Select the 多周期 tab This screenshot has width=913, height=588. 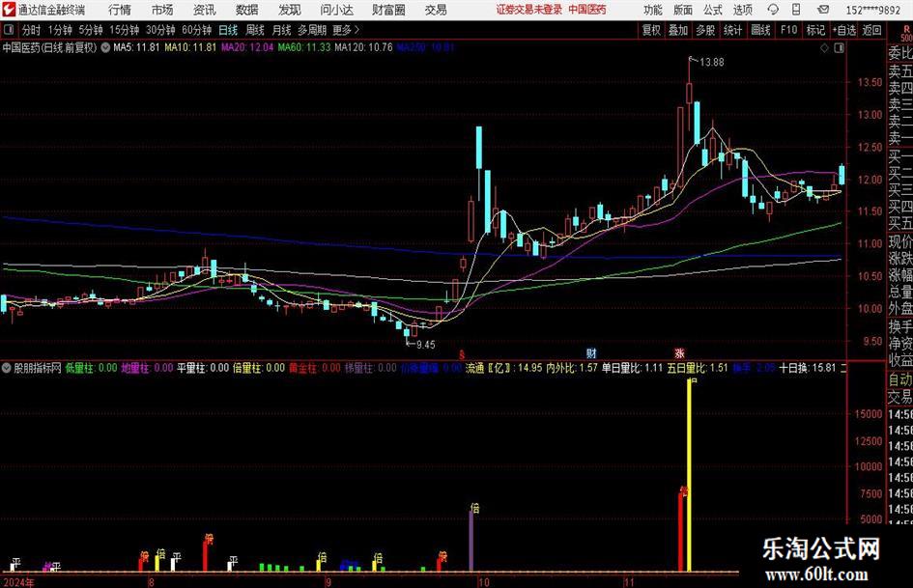(312, 30)
